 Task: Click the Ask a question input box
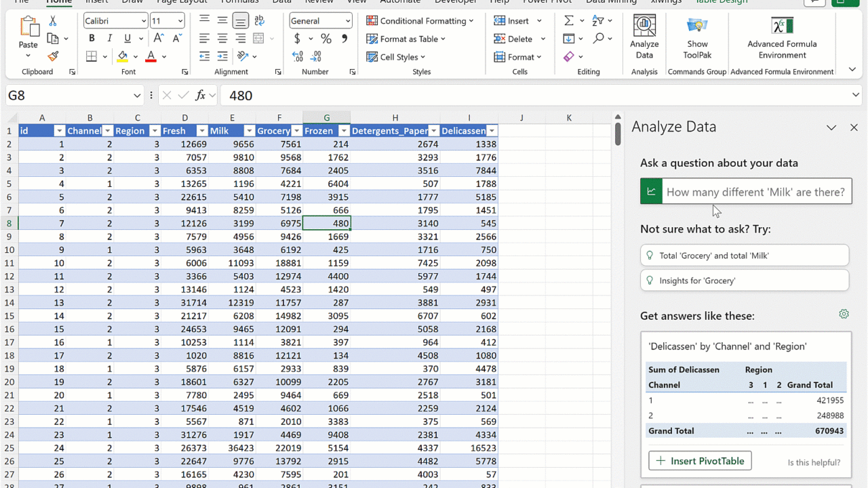point(755,192)
